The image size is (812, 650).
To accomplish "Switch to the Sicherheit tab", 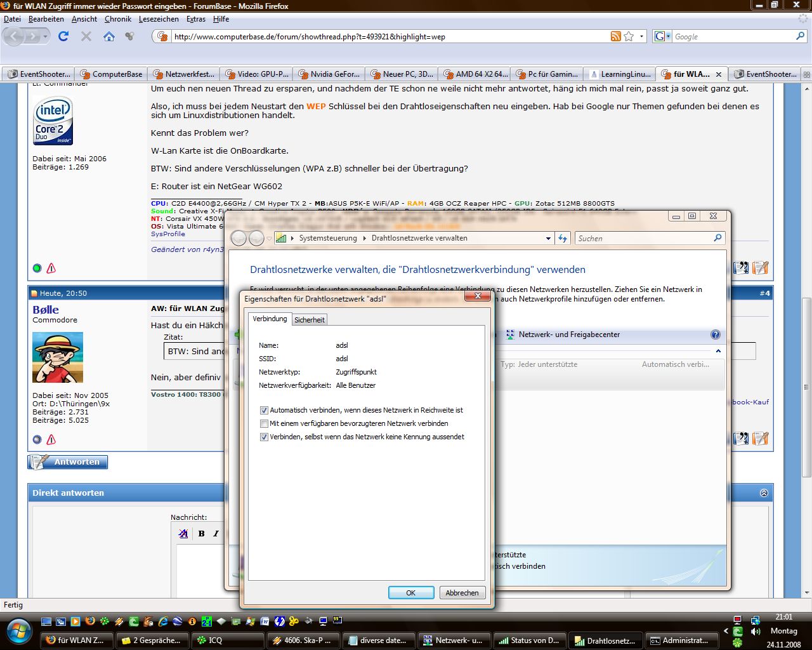I will 310,319.
